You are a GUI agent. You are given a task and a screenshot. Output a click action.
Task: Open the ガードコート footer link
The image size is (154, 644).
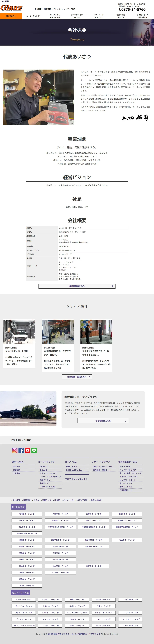pyautogui.click(x=125, y=467)
